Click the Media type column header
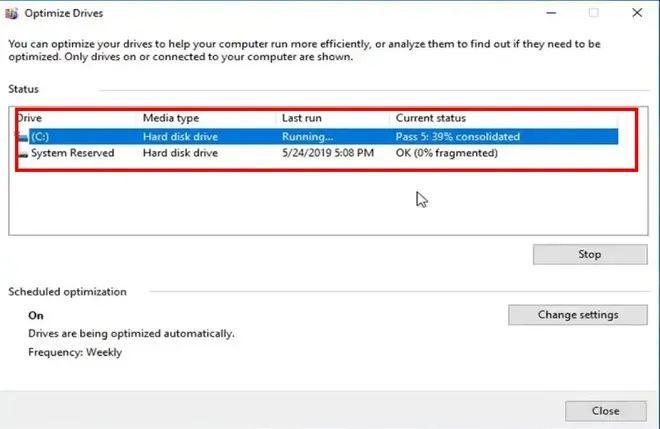 pyautogui.click(x=171, y=118)
